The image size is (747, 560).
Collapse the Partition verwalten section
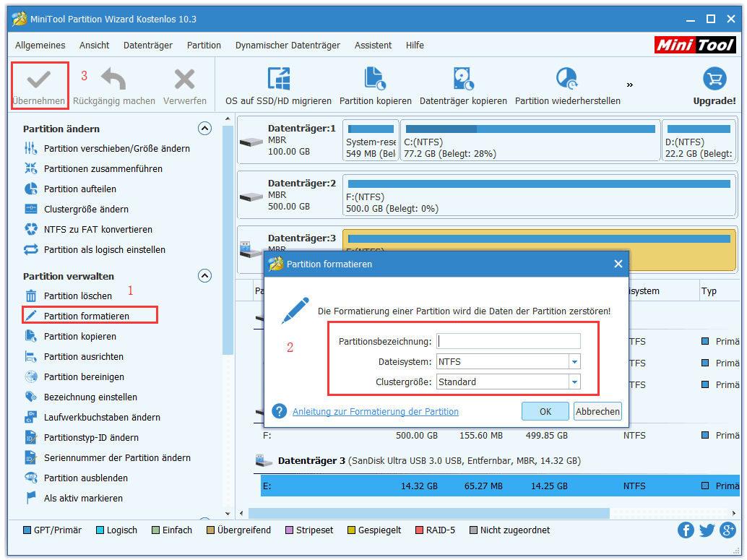coord(205,275)
